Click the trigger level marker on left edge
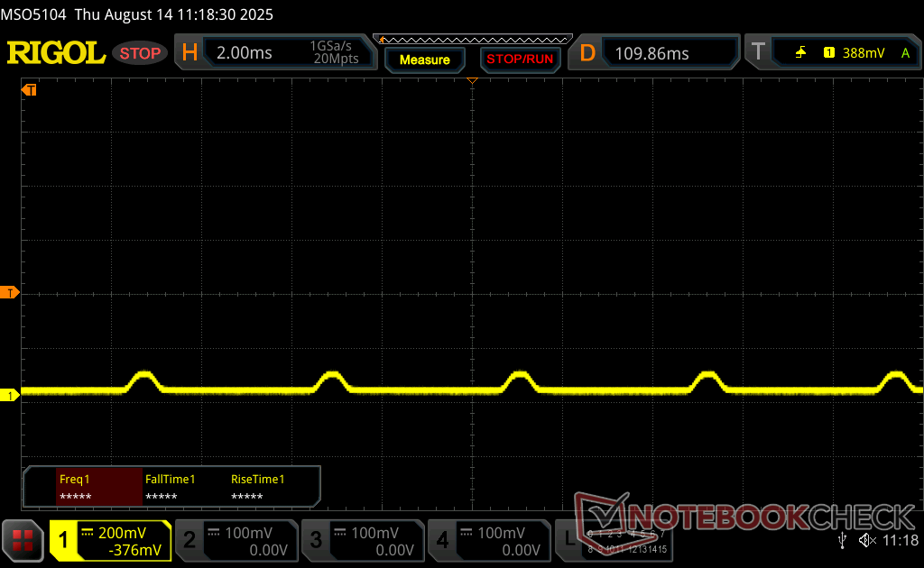 pyautogui.click(x=9, y=292)
